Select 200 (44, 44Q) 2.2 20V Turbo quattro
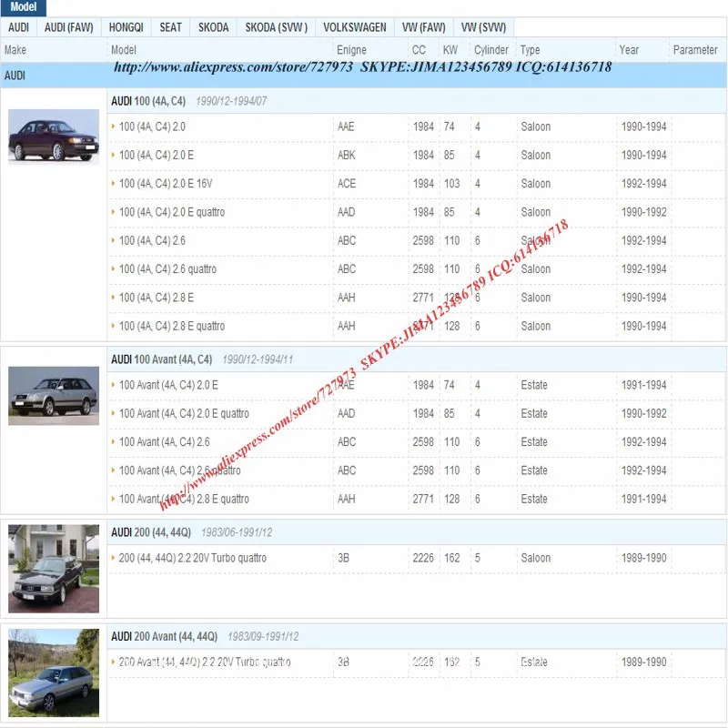The width and height of the screenshot is (728, 728). [193, 558]
